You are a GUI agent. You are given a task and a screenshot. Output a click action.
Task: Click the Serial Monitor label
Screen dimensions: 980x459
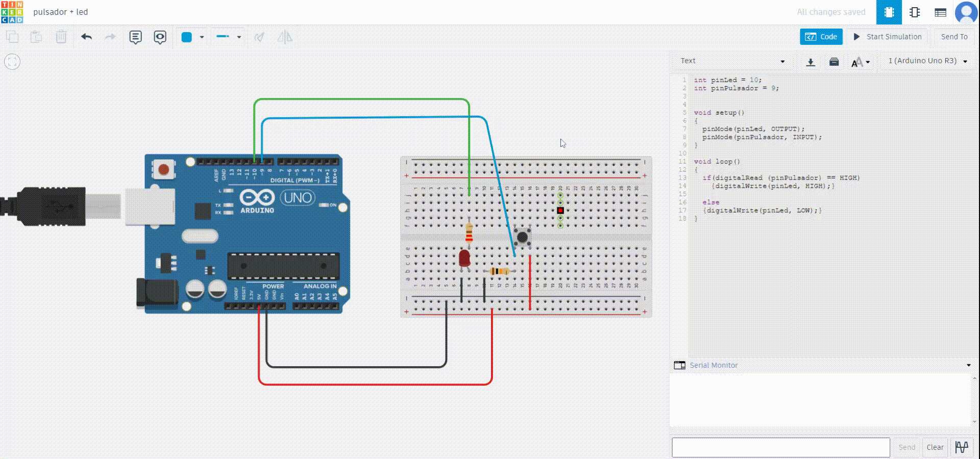point(714,365)
